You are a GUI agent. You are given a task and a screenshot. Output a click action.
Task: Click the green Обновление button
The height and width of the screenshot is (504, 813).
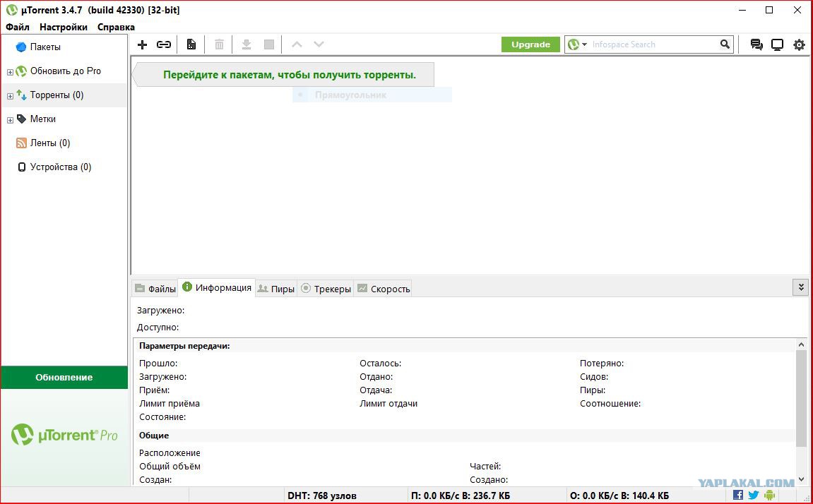64,377
